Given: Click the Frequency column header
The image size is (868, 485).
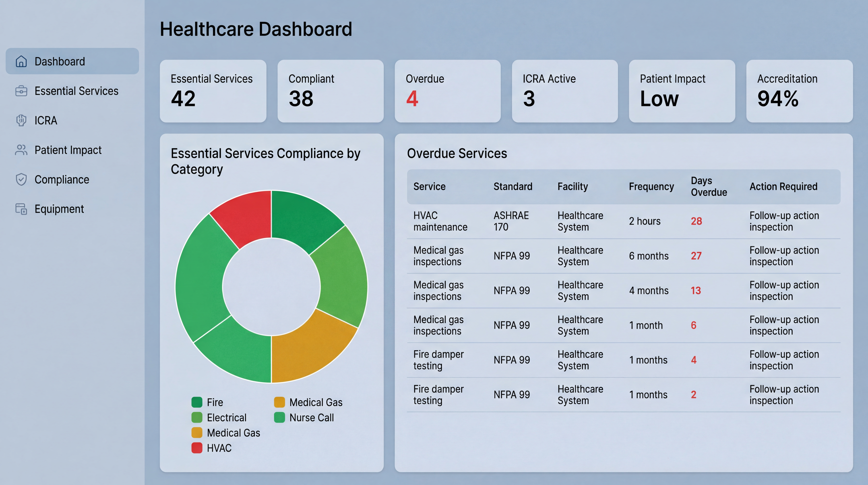Looking at the screenshot, I should pos(651,186).
